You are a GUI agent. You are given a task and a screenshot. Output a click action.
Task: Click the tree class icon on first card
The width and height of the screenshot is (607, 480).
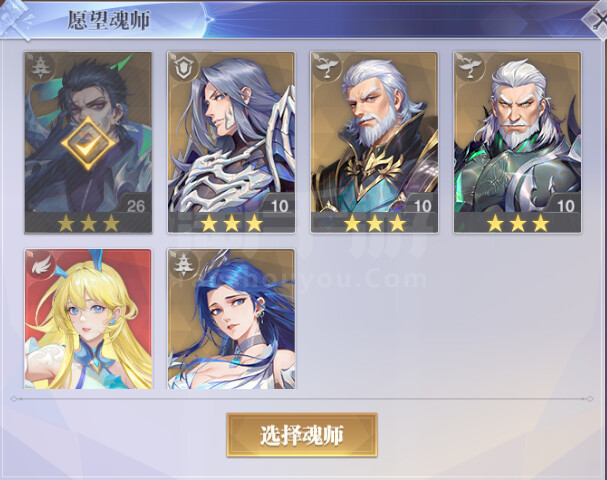pos(40,67)
